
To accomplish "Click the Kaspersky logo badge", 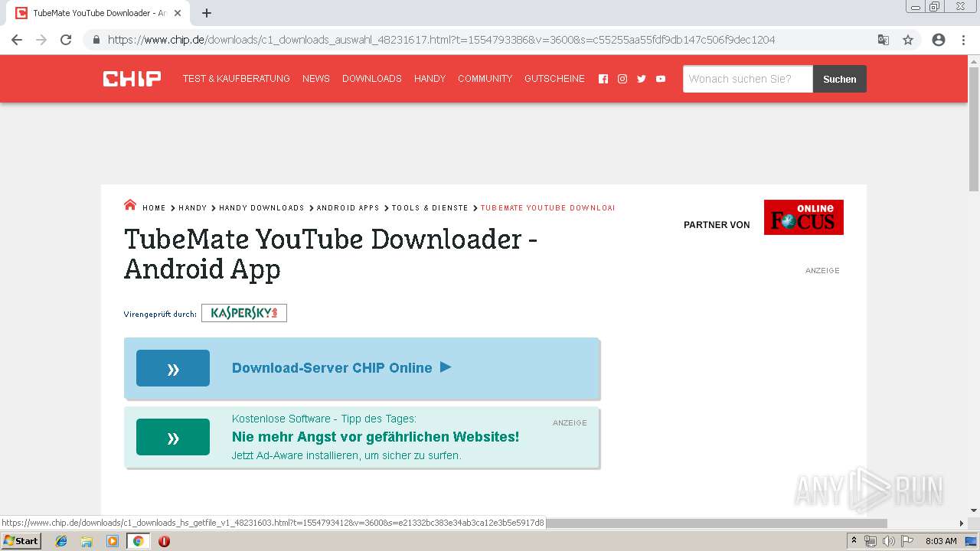I will click(244, 313).
